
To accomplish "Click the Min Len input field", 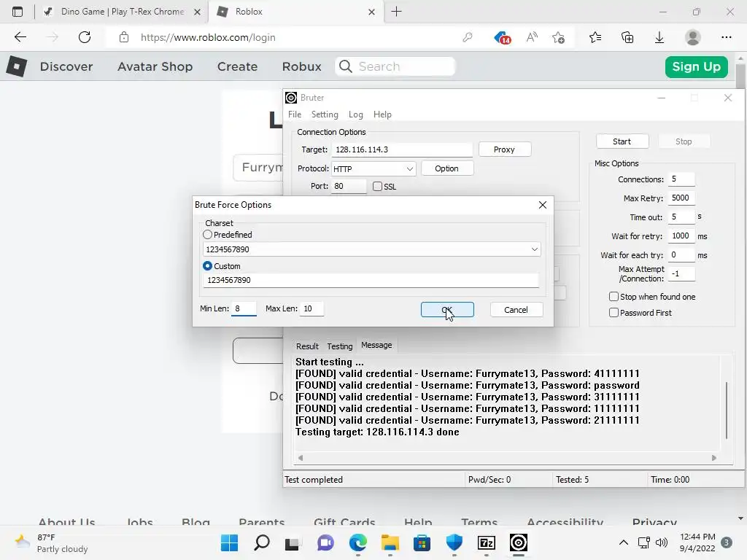I will pyautogui.click(x=244, y=308).
